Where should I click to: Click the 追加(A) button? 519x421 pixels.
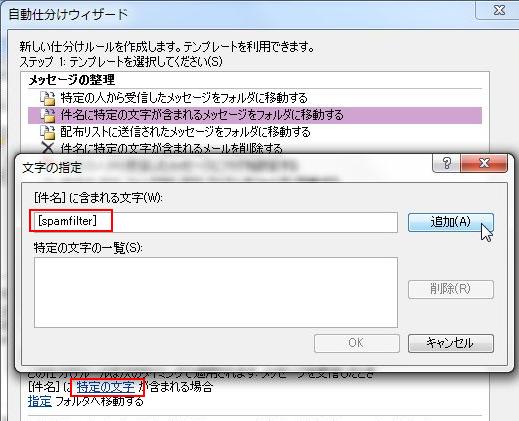[x=451, y=222]
